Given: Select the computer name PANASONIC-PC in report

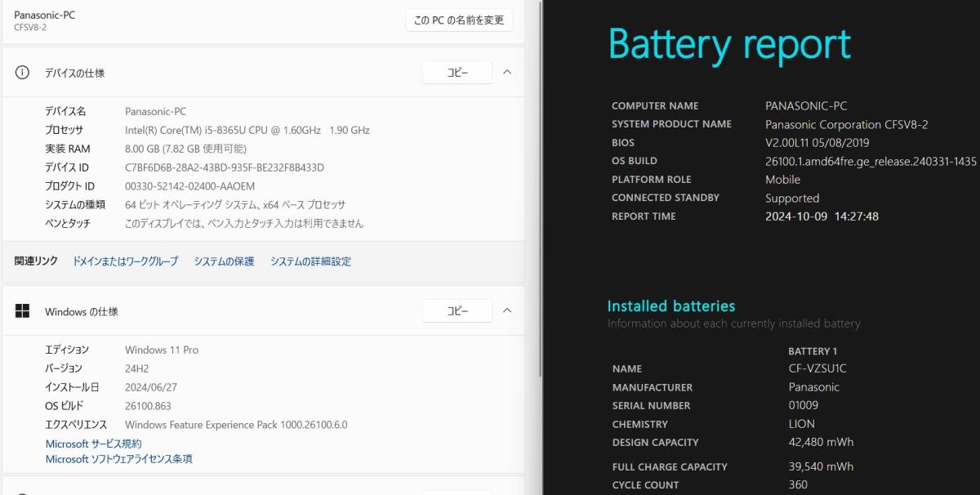Looking at the screenshot, I should coord(806,106).
